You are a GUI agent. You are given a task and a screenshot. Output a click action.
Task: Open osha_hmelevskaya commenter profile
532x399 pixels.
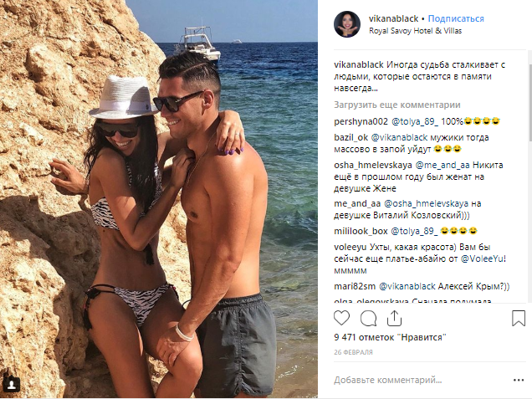tap(373, 166)
